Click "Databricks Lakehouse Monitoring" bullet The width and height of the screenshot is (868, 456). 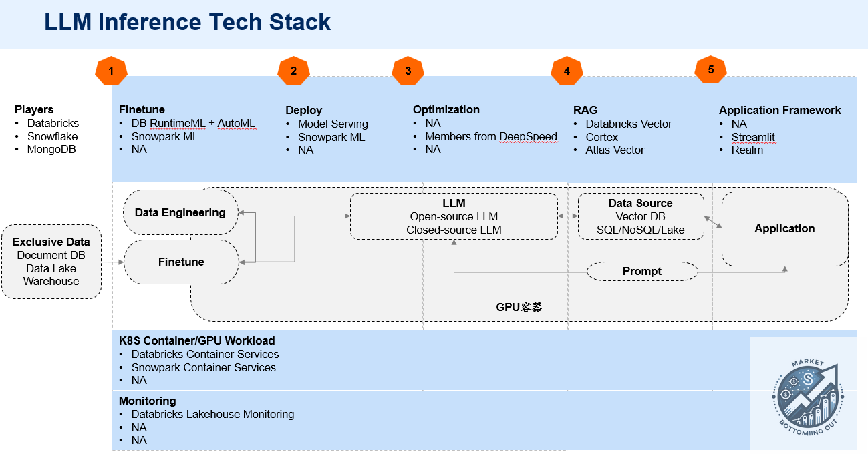213,415
